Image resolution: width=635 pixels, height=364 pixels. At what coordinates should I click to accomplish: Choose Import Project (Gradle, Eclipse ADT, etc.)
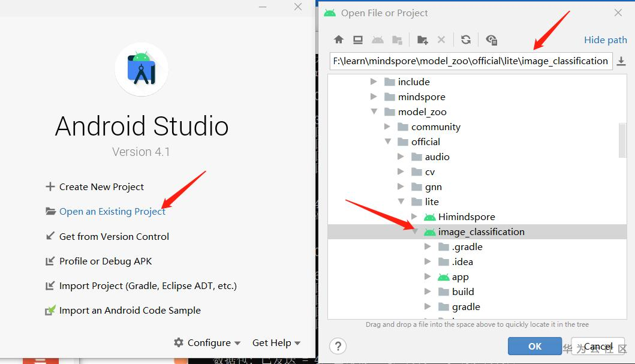[148, 286]
